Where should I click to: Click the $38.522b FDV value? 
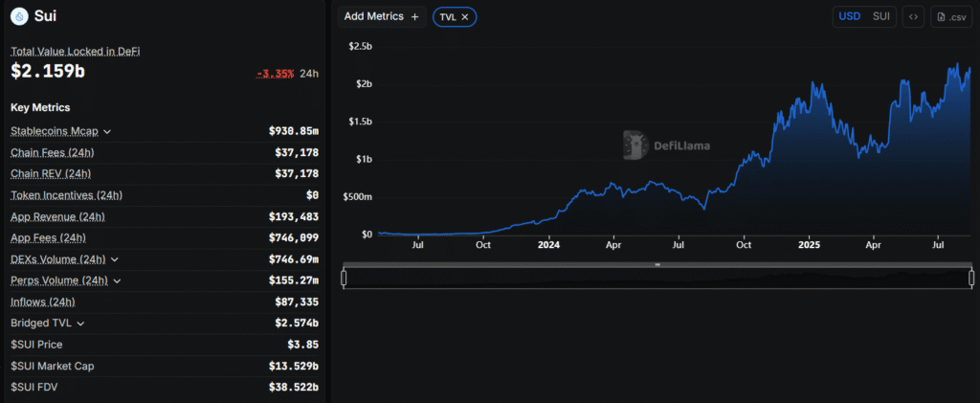coord(293,387)
